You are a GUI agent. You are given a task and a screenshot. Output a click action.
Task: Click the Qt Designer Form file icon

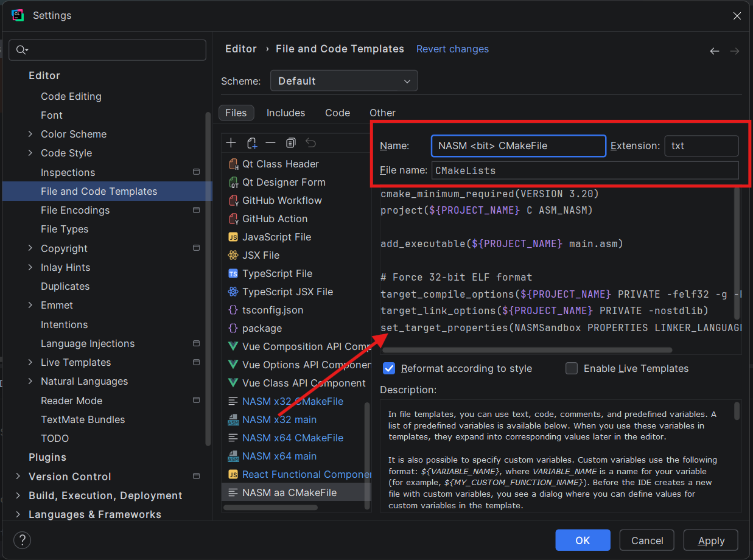[233, 182]
